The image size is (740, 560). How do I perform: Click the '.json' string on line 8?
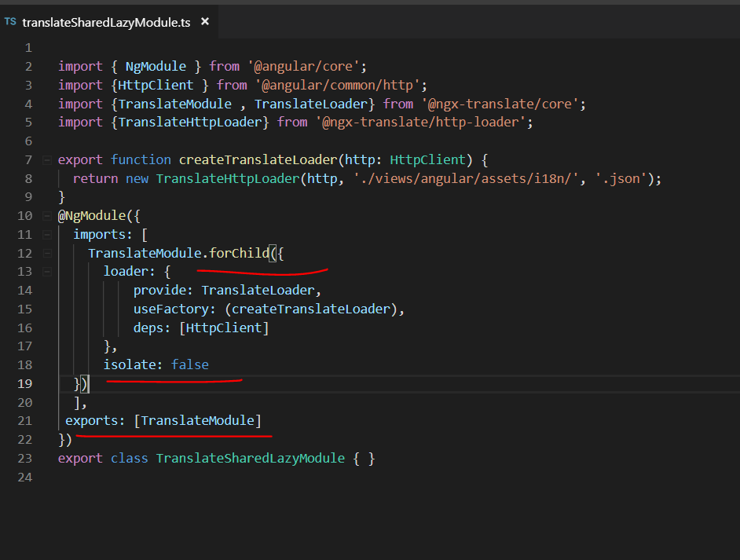pos(621,179)
